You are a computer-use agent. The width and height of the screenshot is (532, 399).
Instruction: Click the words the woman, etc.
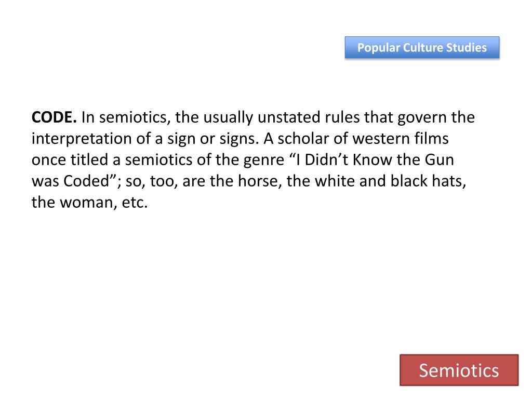coord(89,203)
